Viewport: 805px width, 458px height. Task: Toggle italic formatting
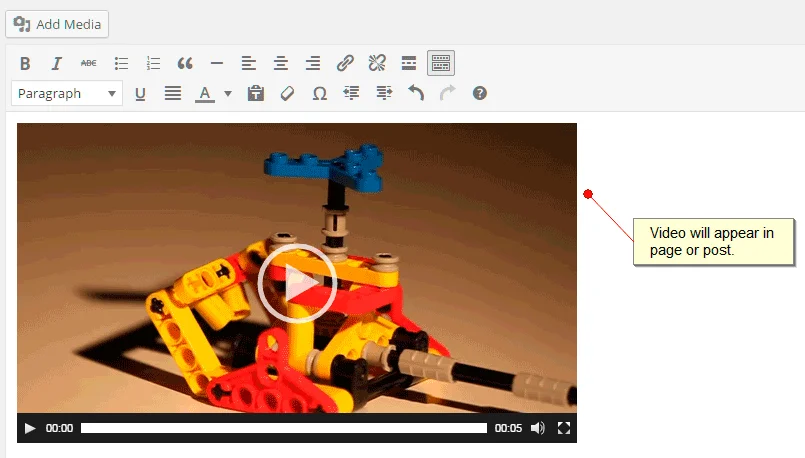(56, 63)
